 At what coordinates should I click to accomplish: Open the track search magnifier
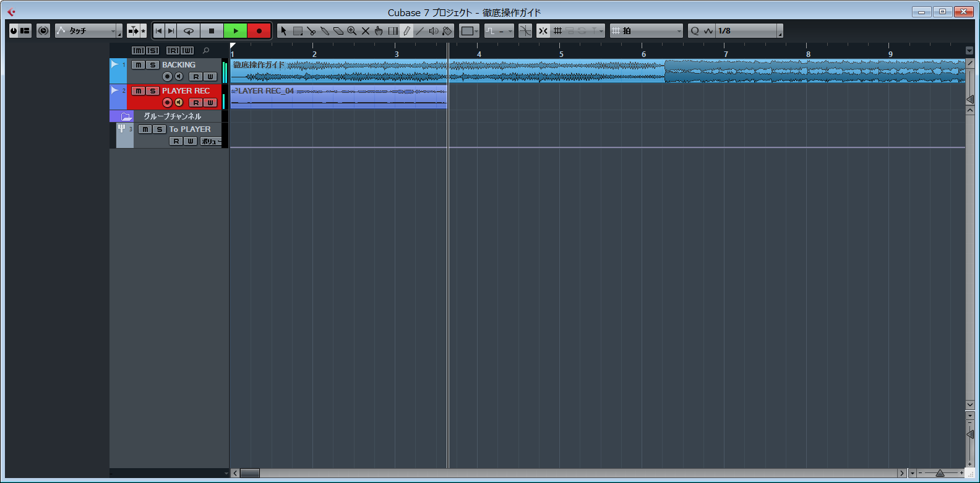[206, 51]
